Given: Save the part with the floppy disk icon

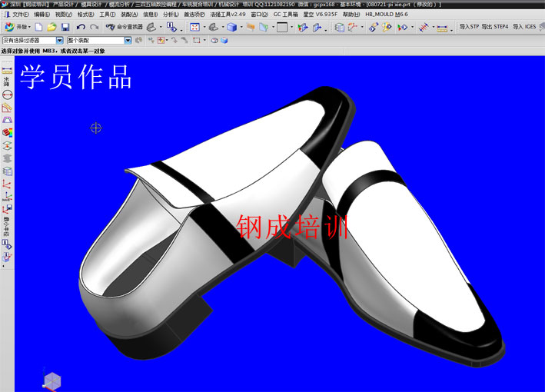Looking at the screenshot, I should tap(65, 27).
